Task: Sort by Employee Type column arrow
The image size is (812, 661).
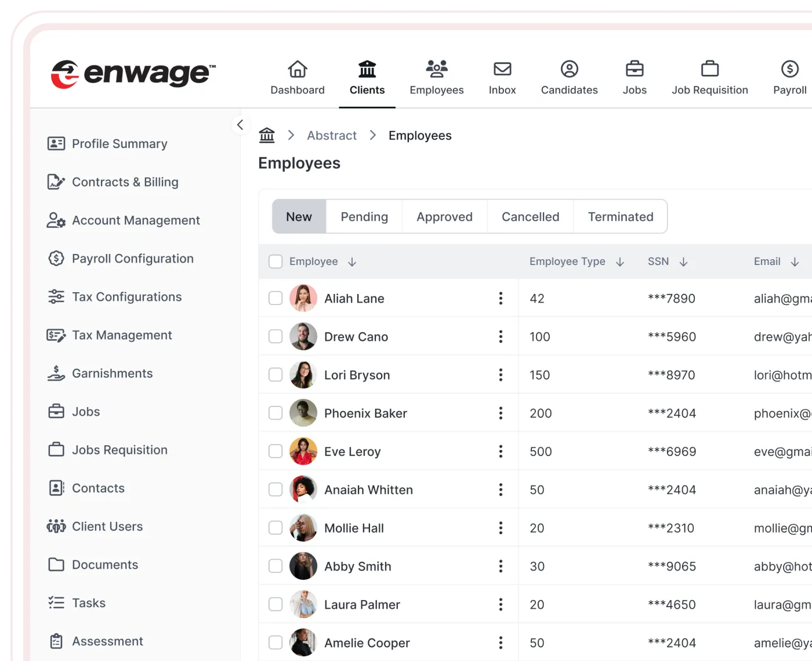Action: [620, 262]
